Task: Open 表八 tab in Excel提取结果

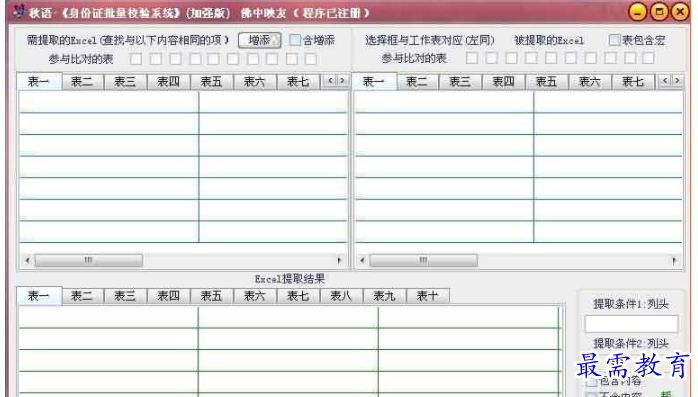Action: pos(341,296)
